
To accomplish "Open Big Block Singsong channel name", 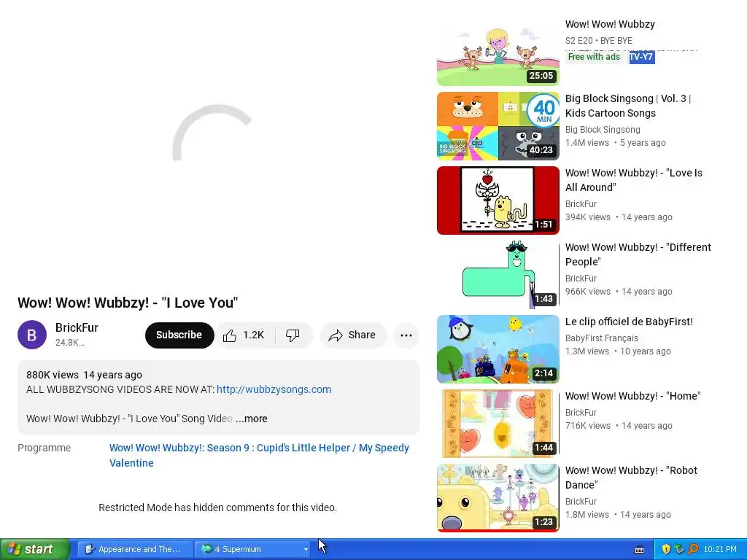I will pos(603,130).
